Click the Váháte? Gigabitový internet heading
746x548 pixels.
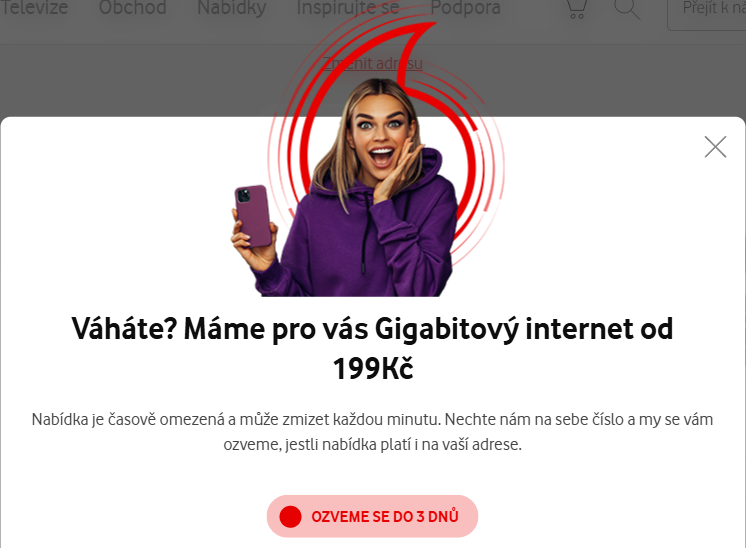373,349
